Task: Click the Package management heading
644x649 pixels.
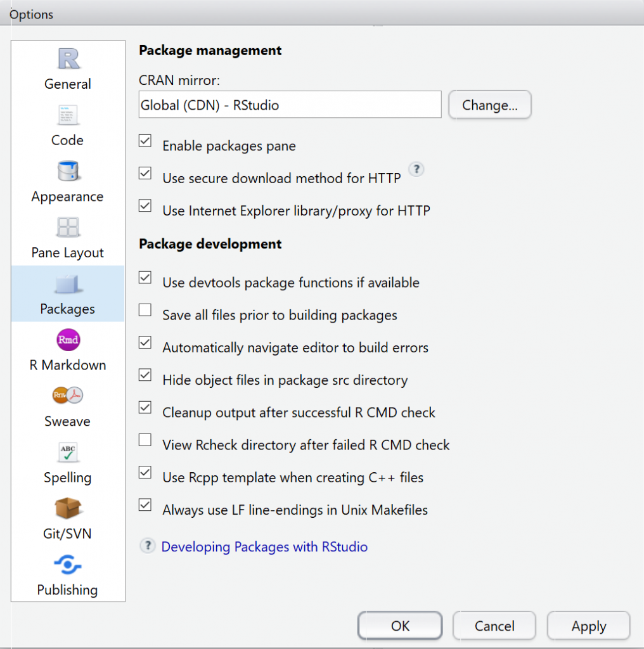Action: coord(210,51)
